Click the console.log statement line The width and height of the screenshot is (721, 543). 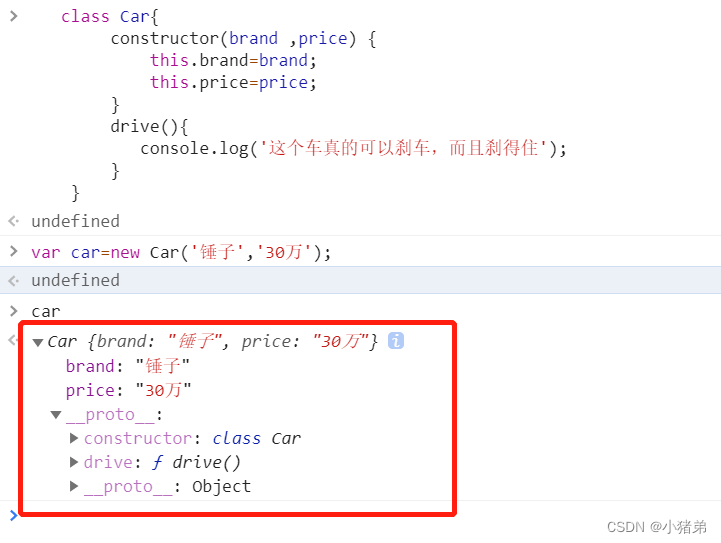[353, 149]
